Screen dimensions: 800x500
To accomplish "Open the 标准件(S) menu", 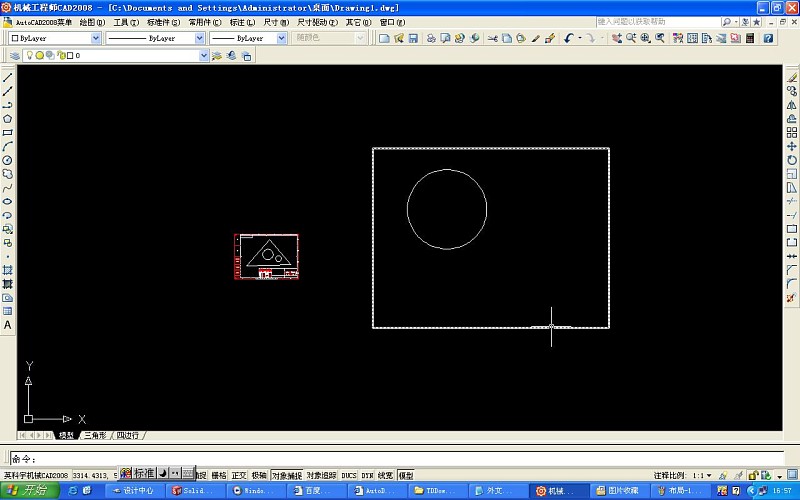I will 164,22.
